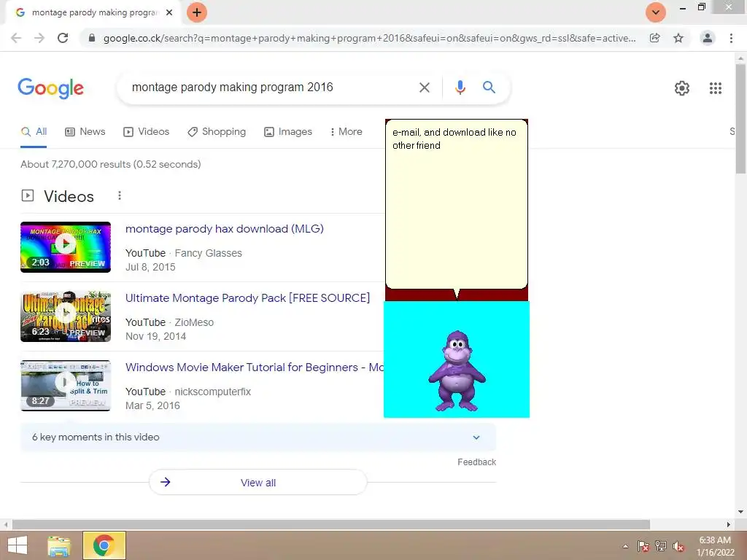This screenshot has width=747, height=560.
Task: Go forward to next page
Action: coord(39,38)
